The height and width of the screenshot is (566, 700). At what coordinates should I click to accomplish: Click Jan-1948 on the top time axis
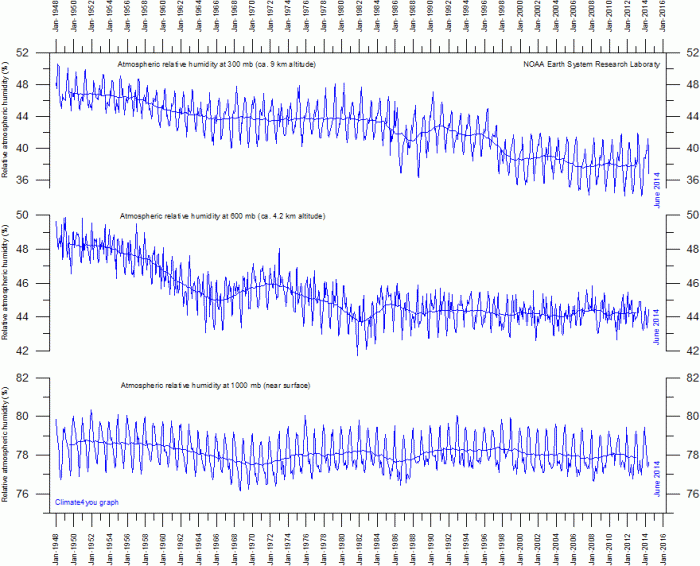click(x=56, y=22)
